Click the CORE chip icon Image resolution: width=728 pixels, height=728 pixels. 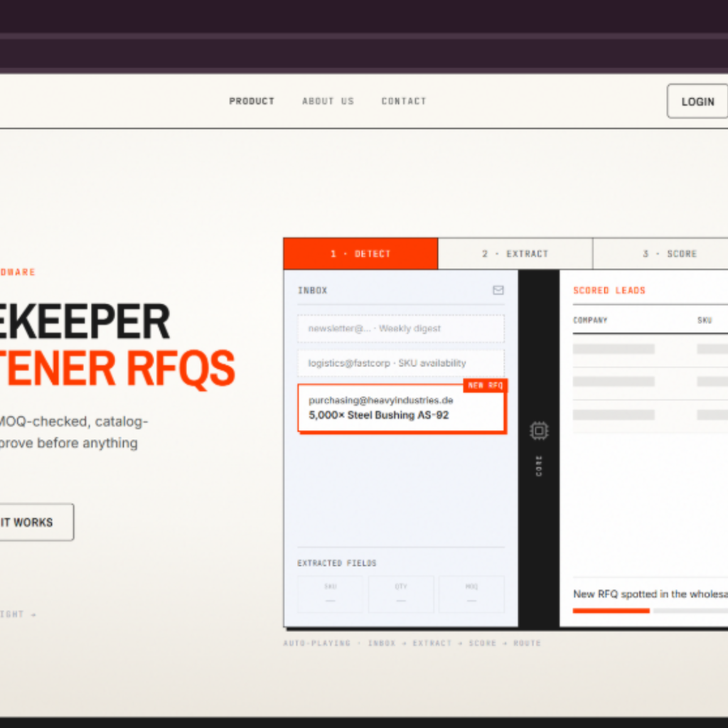click(x=539, y=431)
